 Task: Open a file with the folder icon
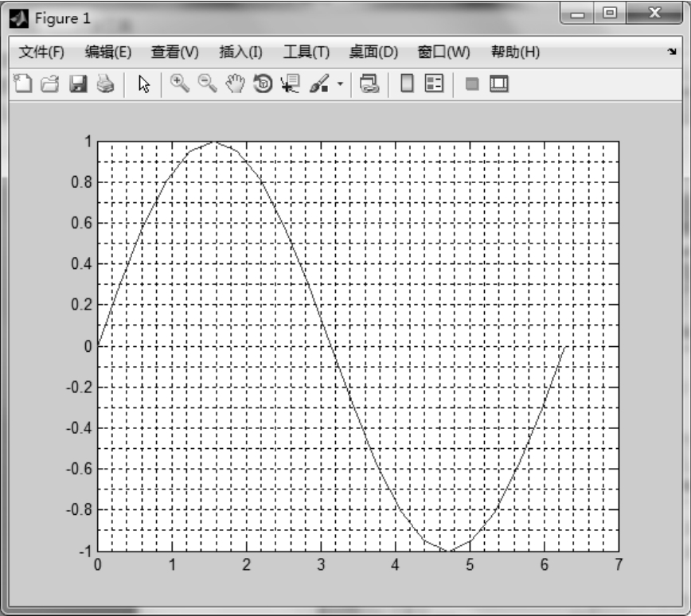pos(50,84)
